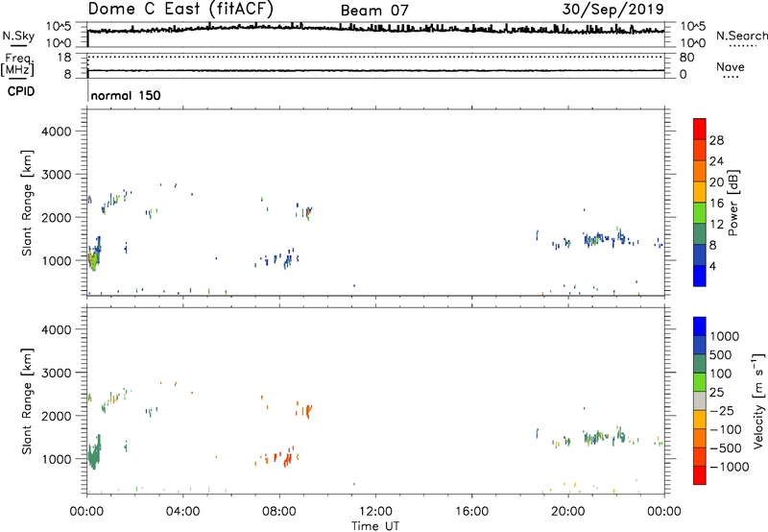Click the red velocity echoes near 08:20 UT
This screenshot has height=532, width=768.
pyautogui.click(x=288, y=458)
